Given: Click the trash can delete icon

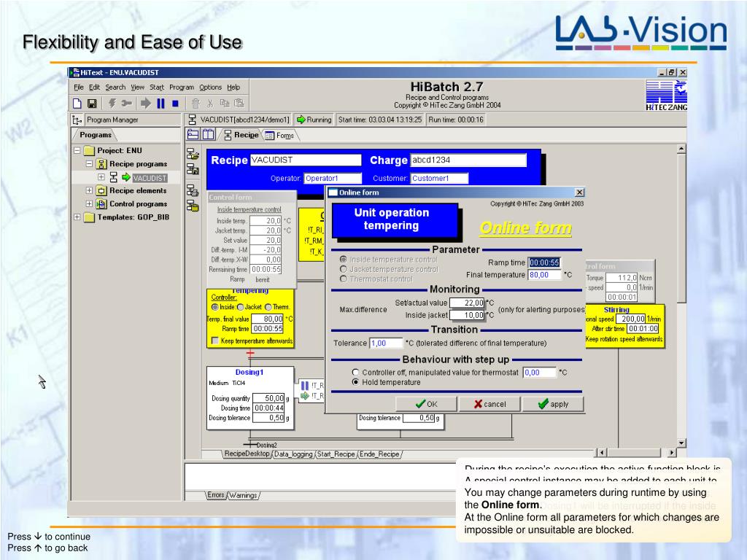Looking at the screenshot, I should (196, 104).
